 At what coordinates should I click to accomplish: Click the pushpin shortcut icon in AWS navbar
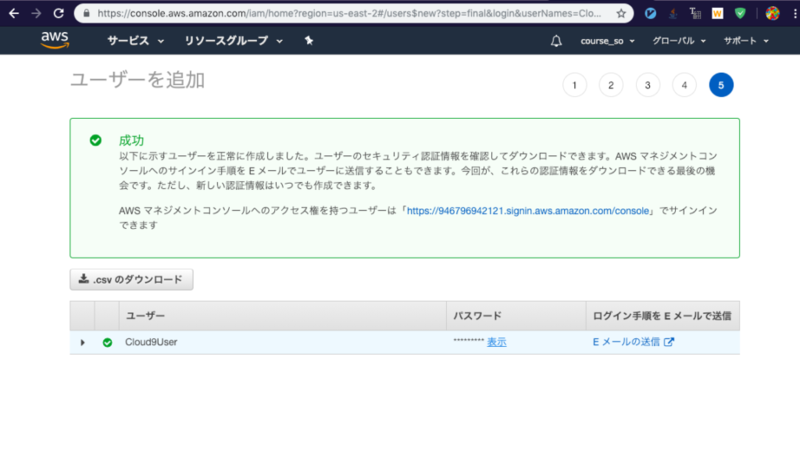pos(309,41)
